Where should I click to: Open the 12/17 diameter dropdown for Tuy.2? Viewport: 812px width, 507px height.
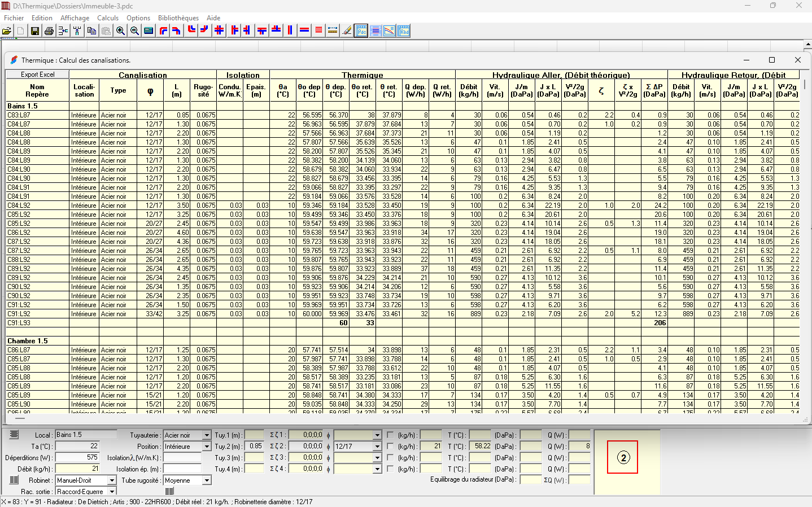pyautogui.click(x=377, y=447)
